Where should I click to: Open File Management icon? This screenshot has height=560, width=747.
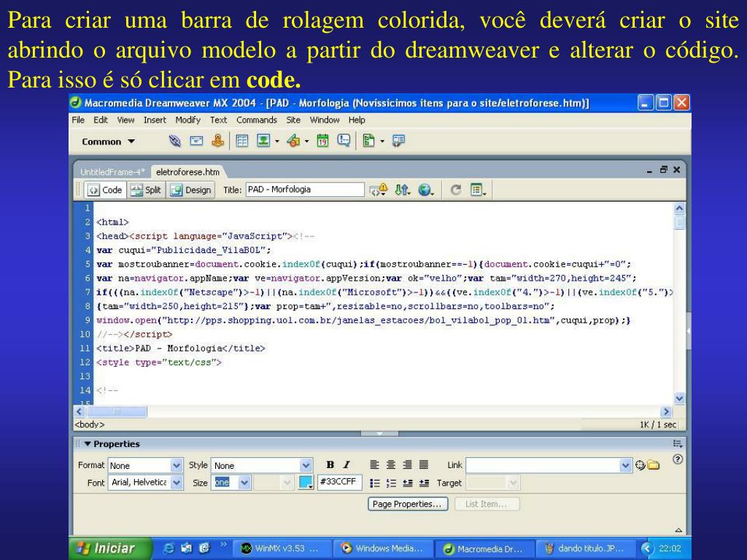coord(402,190)
